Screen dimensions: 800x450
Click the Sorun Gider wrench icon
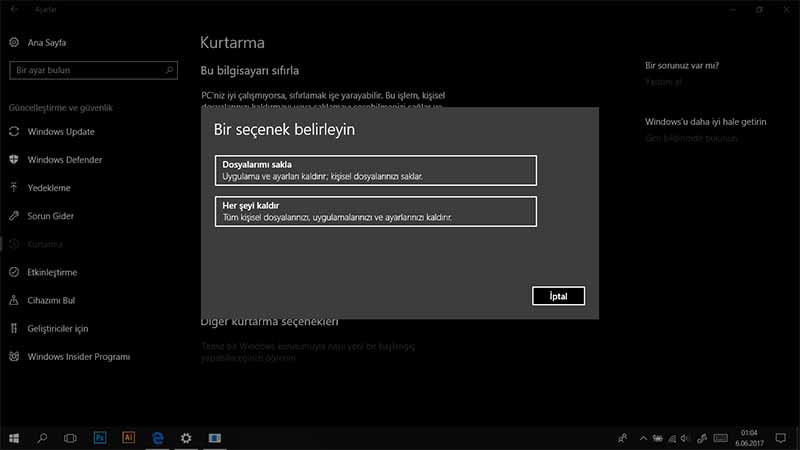(x=14, y=216)
